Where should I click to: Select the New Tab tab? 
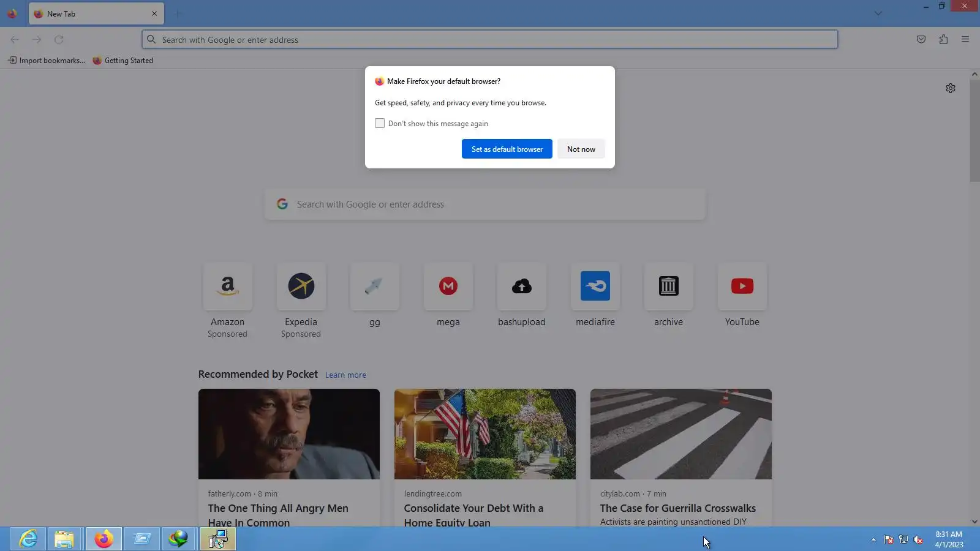[x=96, y=13]
